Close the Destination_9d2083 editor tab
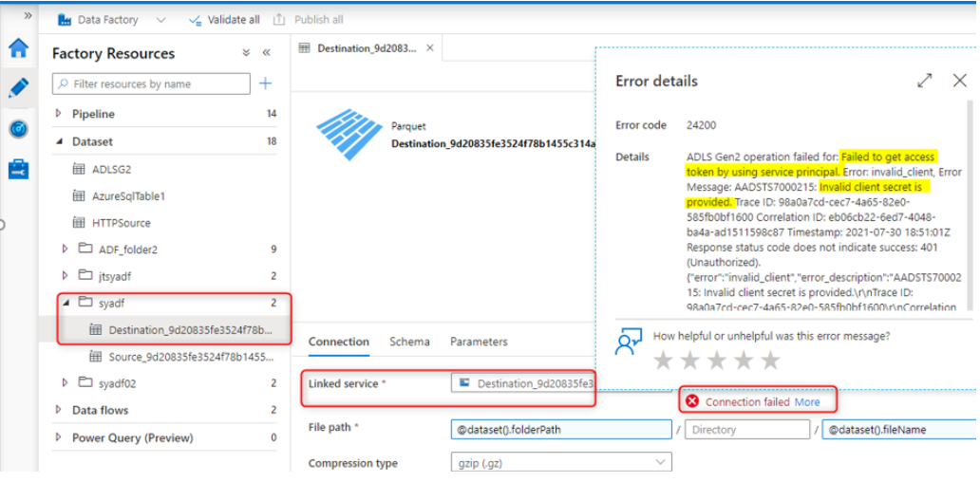Image resolution: width=980 pixels, height=482 pixels. (x=430, y=48)
